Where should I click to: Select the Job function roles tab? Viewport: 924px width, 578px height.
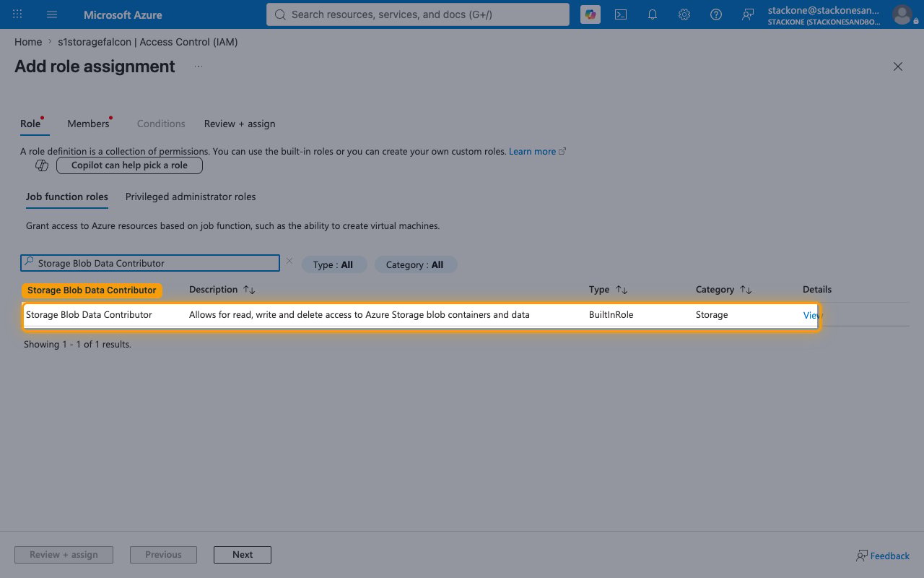coord(67,197)
